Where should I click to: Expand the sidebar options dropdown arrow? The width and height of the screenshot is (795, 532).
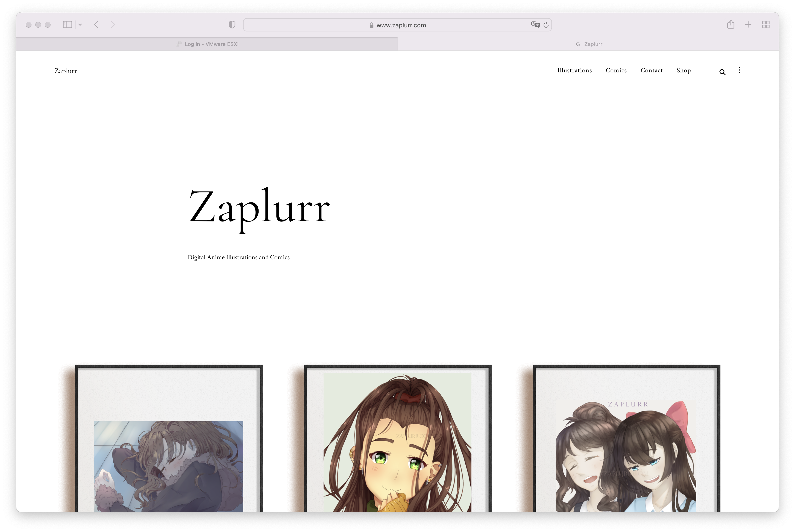80,25
